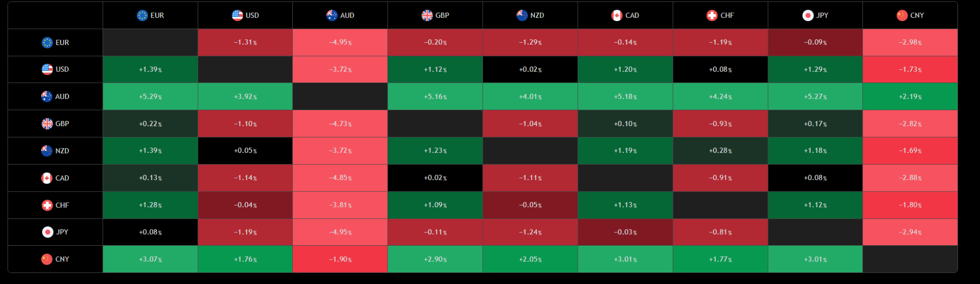Click the USD flag icon in column header

click(x=237, y=15)
